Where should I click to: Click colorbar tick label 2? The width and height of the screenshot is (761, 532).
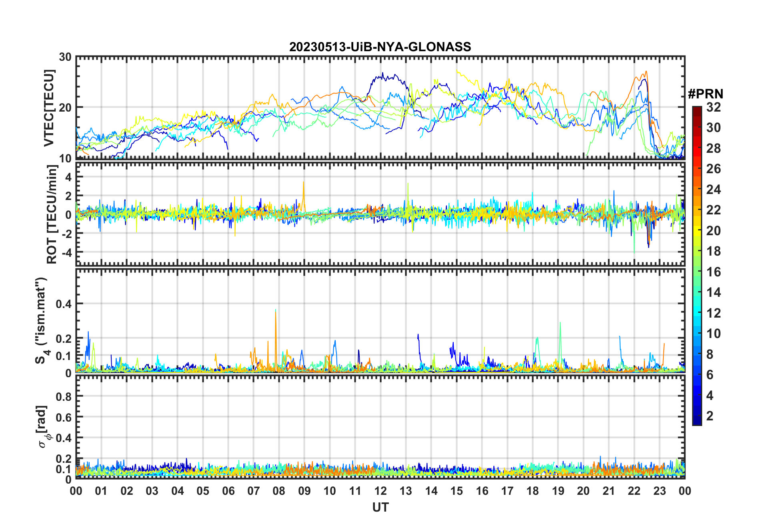tap(710, 416)
